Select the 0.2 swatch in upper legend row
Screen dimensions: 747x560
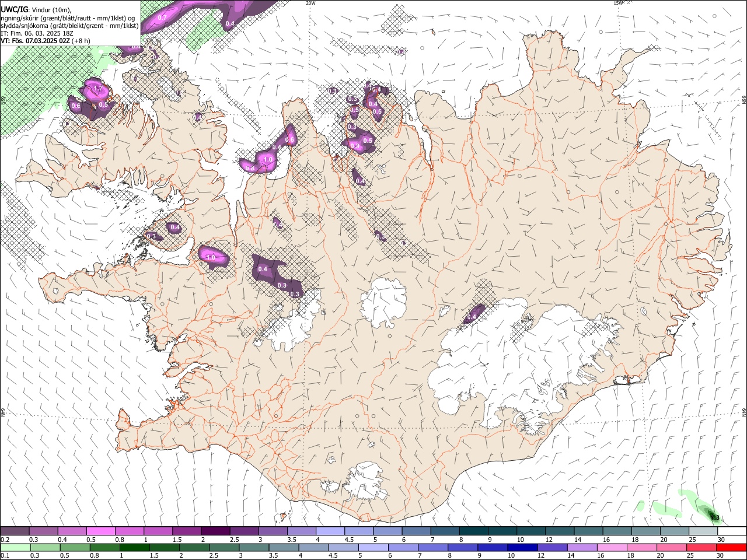click(15, 531)
